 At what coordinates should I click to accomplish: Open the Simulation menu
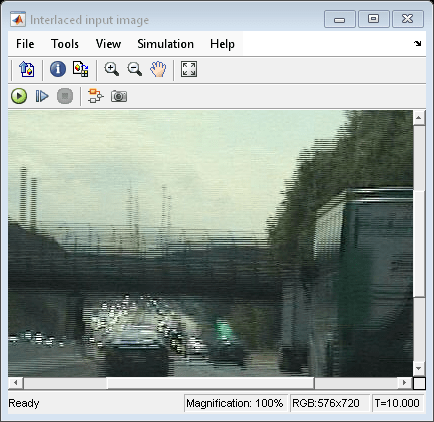(165, 44)
